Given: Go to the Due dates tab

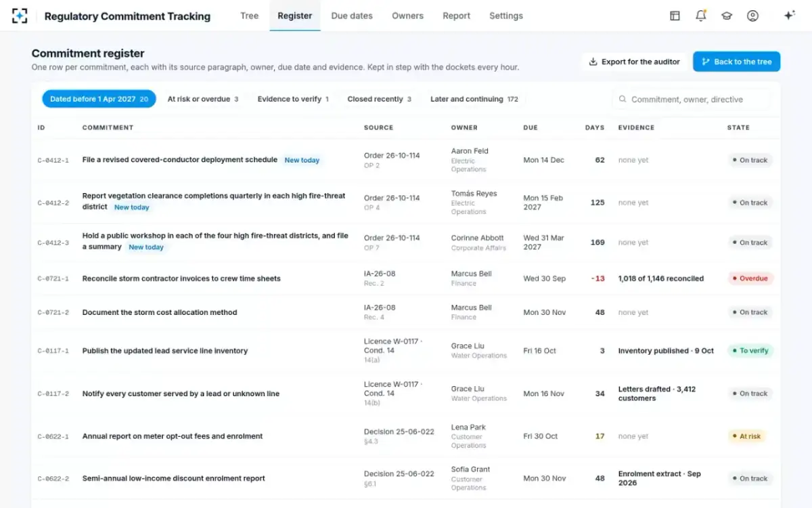Looking at the screenshot, I should (352, 16).
